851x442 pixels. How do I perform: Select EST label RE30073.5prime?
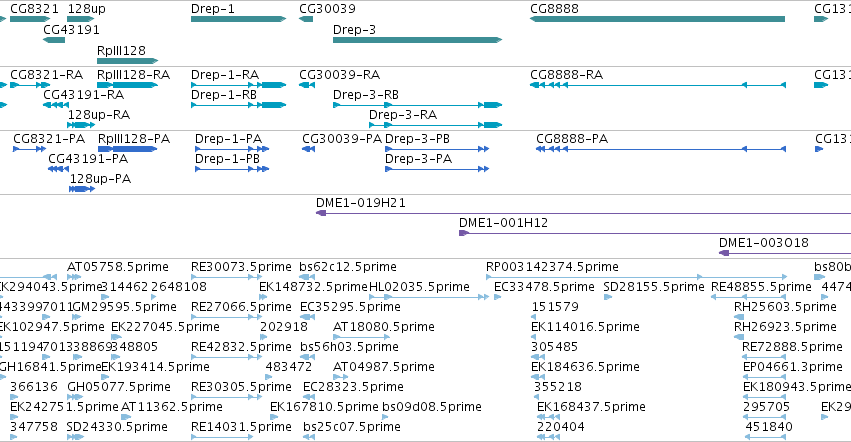tap(242, 267)
